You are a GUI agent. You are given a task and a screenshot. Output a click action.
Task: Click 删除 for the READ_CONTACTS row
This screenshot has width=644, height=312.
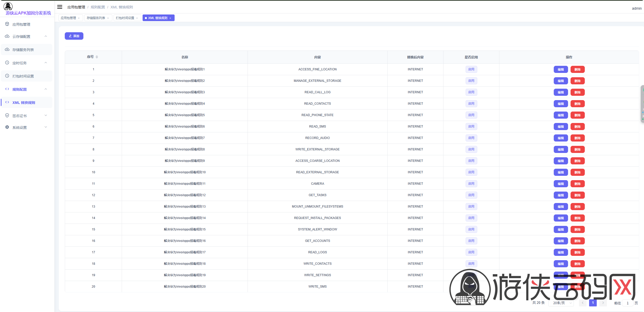[x=577, y=104]
